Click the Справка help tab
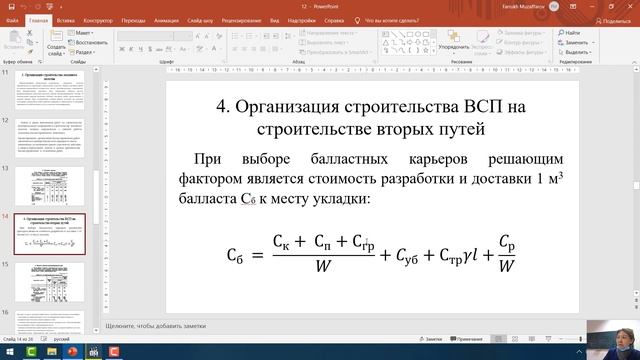640x360 pixels. (x=334, y=20)
